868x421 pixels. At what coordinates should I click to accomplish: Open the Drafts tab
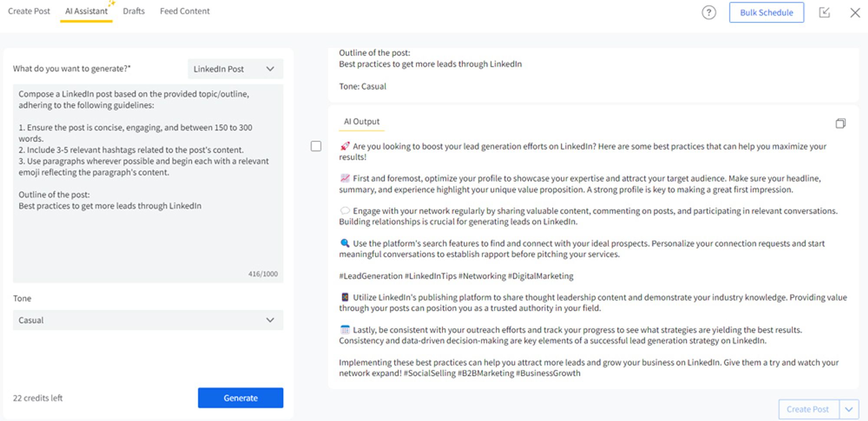(x=134, y=11)
